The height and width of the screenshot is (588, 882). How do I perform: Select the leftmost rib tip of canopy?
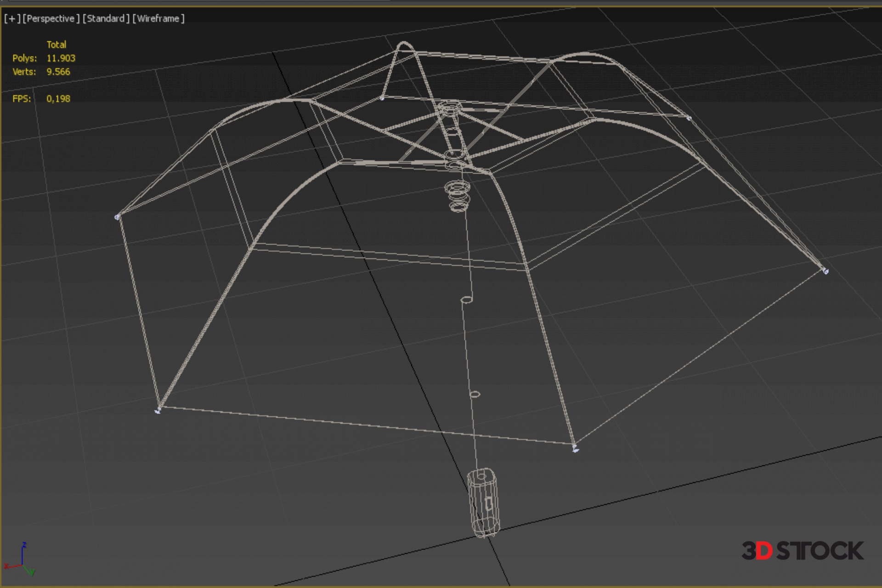pyautogui.click(x=117, y=217)
